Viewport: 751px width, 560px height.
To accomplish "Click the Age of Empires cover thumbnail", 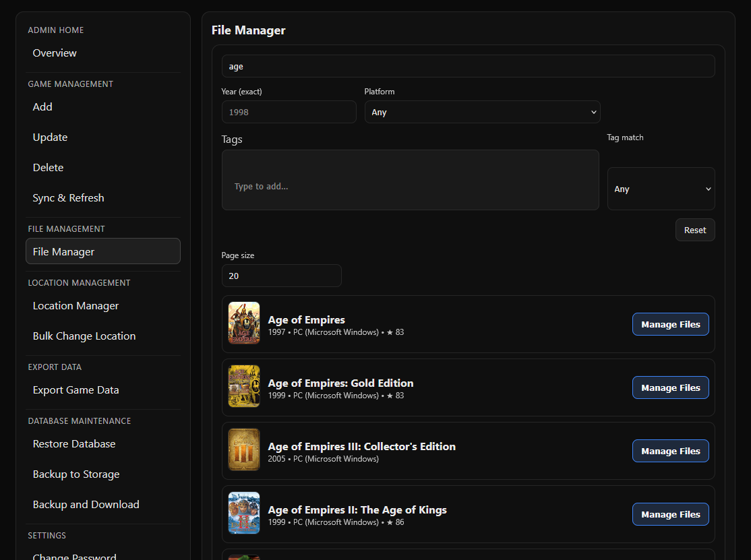I will pos(244,323).
